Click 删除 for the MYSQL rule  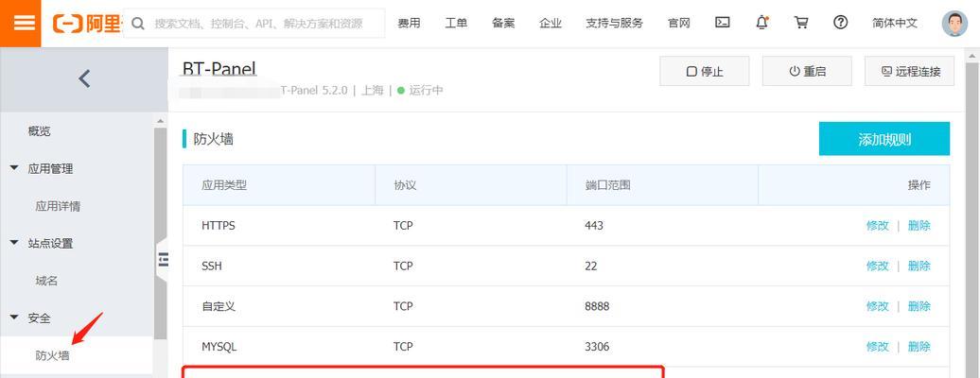tap(919, 347)
